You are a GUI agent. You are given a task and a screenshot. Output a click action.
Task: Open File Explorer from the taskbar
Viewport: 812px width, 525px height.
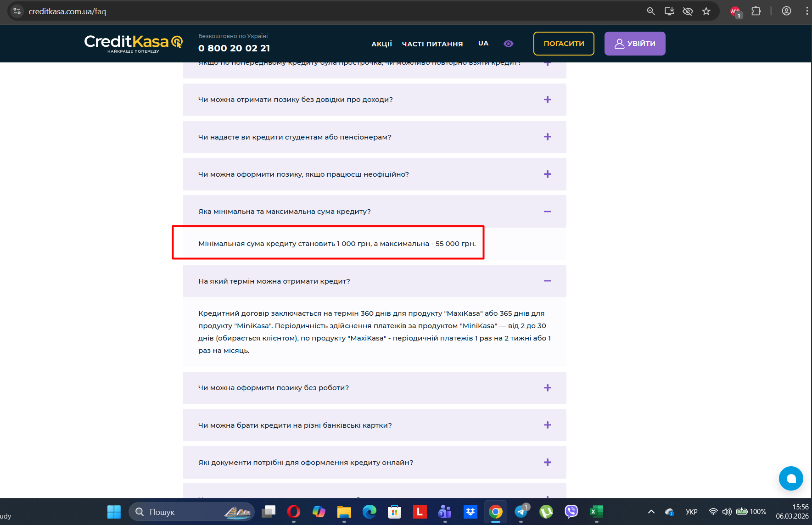tap(344, 511)
